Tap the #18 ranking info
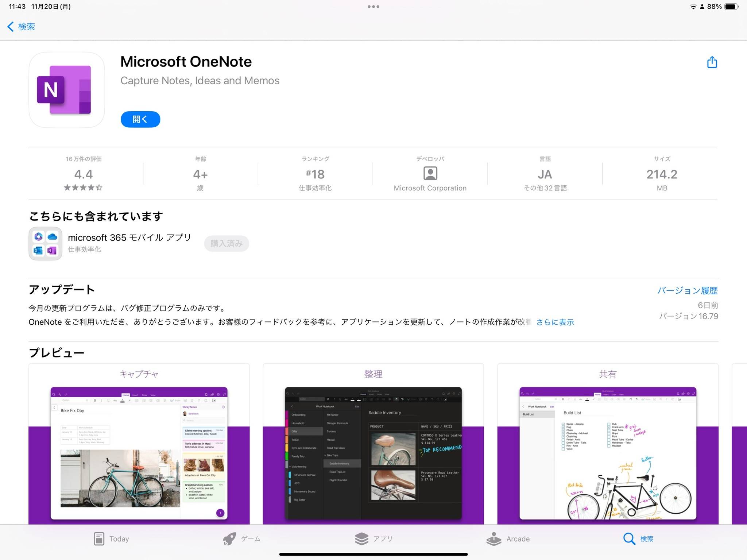Viewport: 747px width, 560px height. pos(315,174)
